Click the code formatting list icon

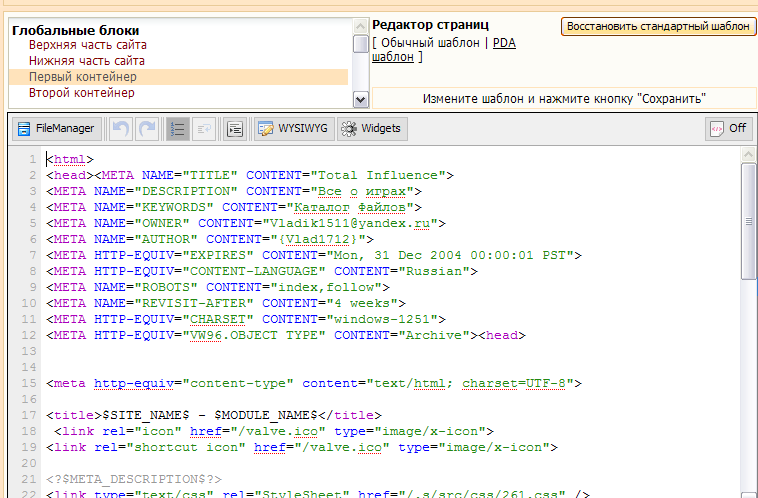pyautogui.click(x=235, y=128)
